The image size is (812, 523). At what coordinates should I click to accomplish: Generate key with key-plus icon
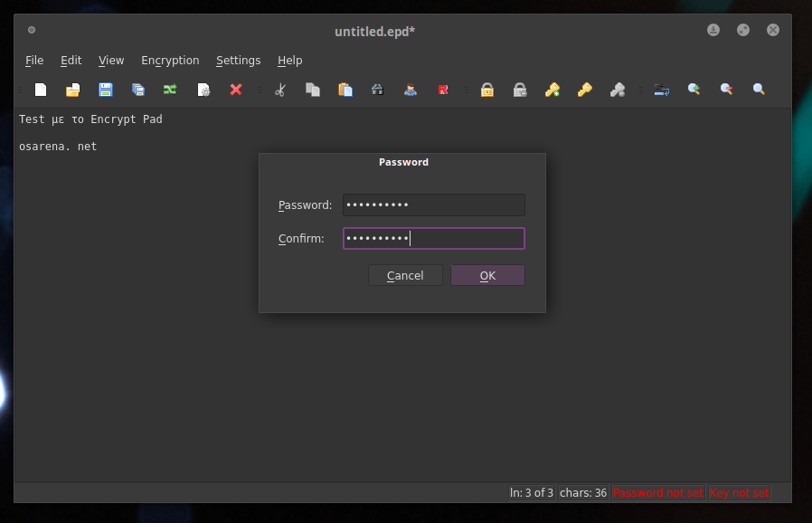click(x=552, y=90)
